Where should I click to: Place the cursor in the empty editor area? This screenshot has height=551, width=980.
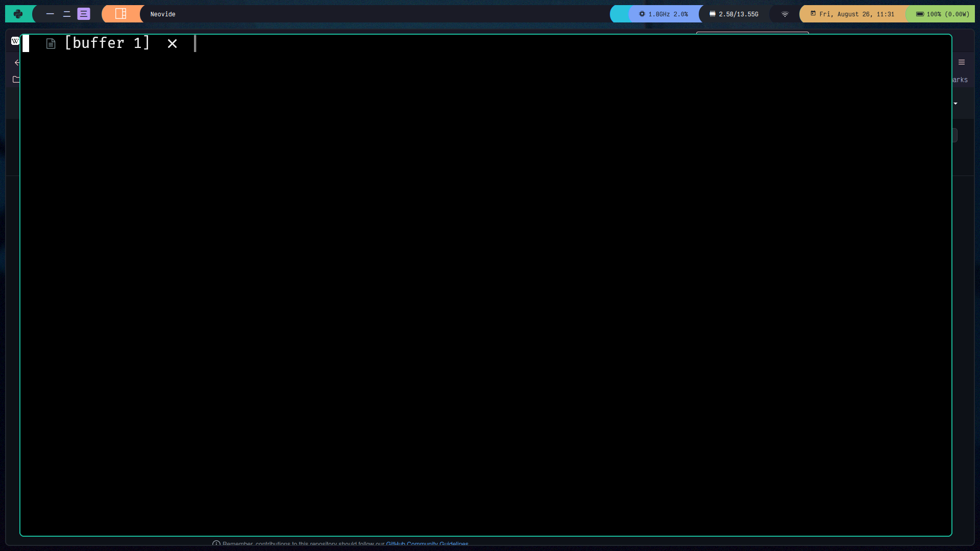pyautogui.click(x=485, y=281)
